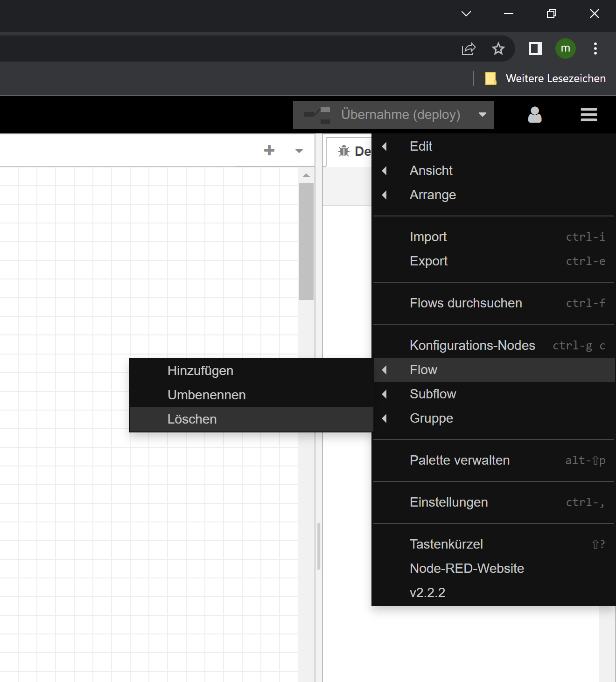
Task: Click the workspace vertical scrollbar thumb
Action: 306,241
